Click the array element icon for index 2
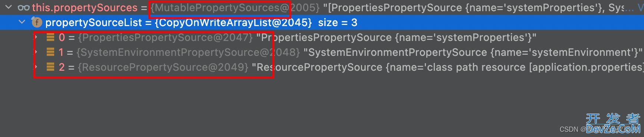Screen dimensions: 644x137 [x=50, y=67]
